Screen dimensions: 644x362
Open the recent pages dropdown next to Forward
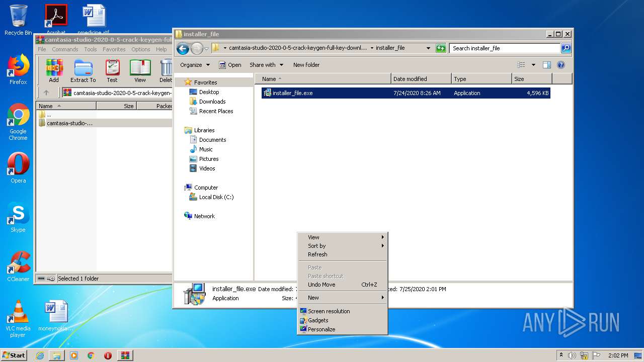(x=206, y=49)
